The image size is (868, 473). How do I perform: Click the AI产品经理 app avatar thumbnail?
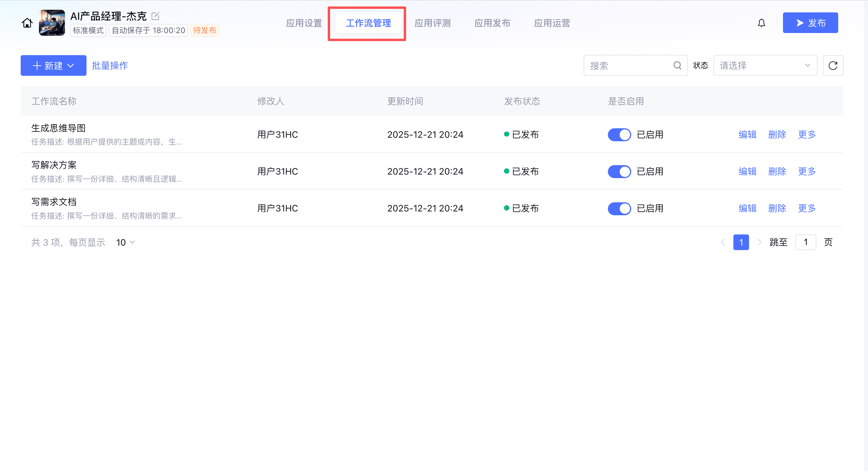(x=52, y=23)
